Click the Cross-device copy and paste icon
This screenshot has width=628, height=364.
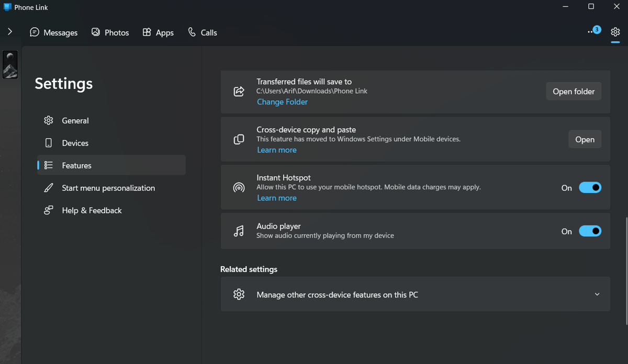click(239, 140)
